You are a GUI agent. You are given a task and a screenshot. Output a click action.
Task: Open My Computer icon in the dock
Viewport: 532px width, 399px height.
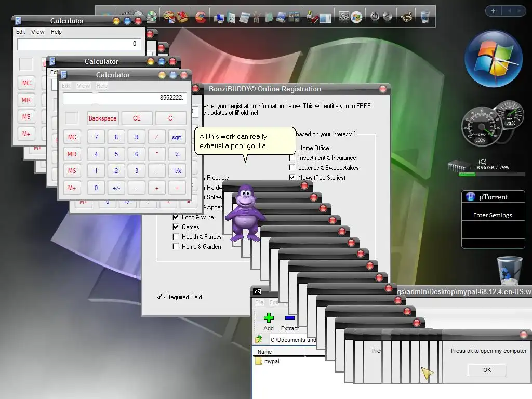[219, 17]
